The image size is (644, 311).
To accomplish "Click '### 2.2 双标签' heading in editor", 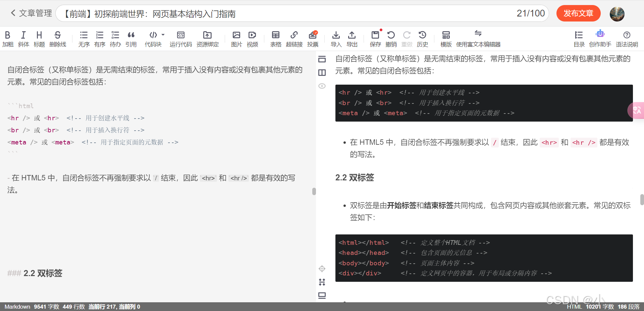I will click(x=35, y=273).
